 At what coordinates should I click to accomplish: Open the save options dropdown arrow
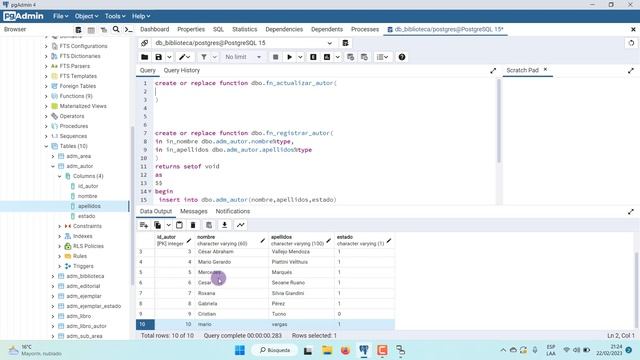pyautogui.click(x=169, y=57)
